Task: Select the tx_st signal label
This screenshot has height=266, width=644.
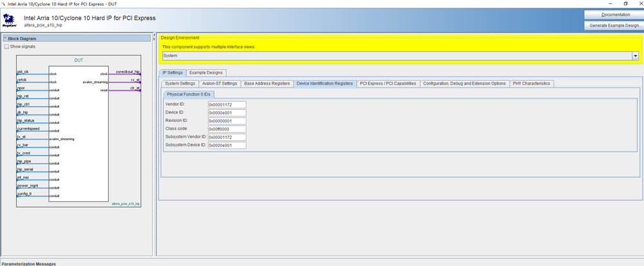Action: (21, 137)
